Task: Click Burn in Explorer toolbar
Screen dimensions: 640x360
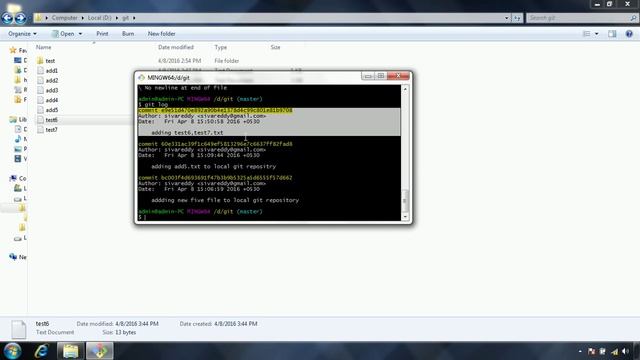Action: point(128,34)
